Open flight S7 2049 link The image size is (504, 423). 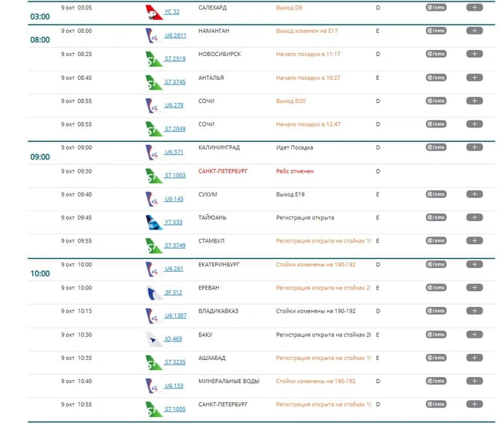175,129
